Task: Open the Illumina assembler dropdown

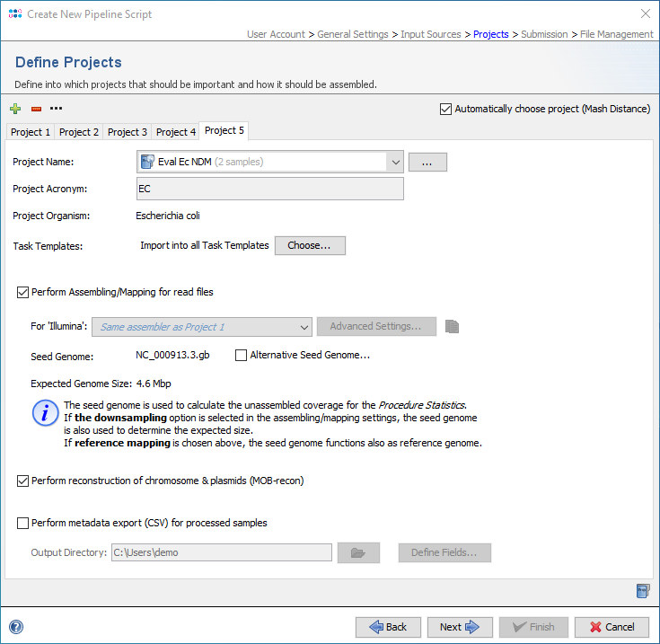Action: [303, 326]
